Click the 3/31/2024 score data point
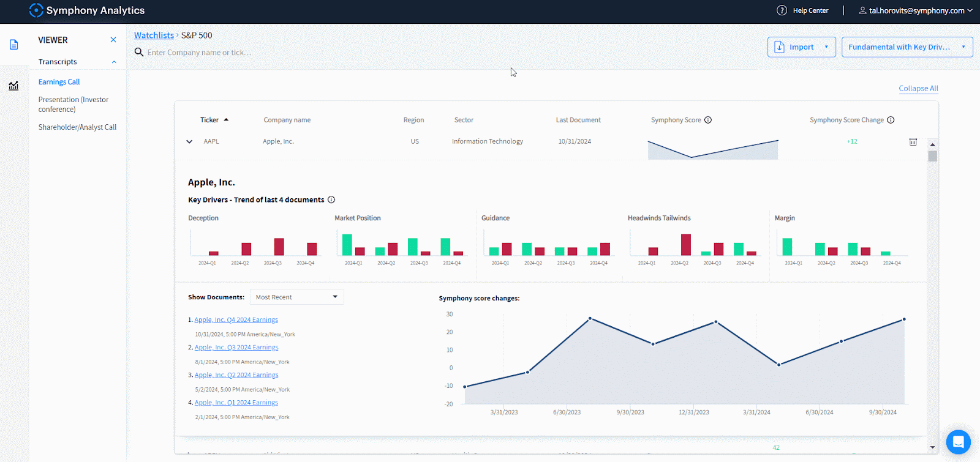 pos(779,365)
